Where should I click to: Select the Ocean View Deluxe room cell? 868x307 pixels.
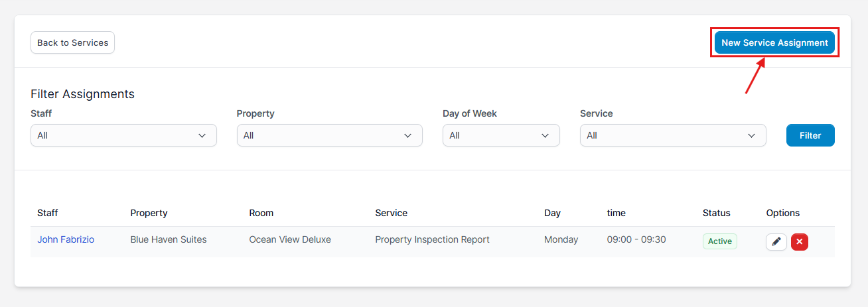289,239
